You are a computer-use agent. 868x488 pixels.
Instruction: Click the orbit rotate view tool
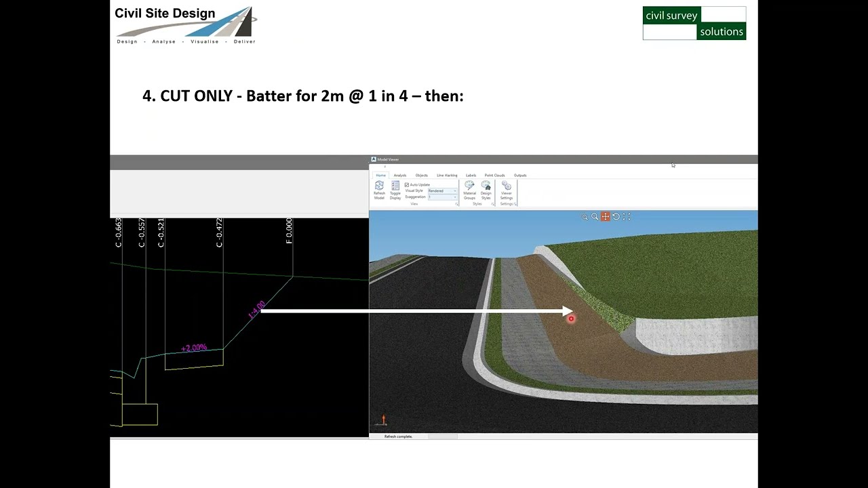[x=616, y=217]
